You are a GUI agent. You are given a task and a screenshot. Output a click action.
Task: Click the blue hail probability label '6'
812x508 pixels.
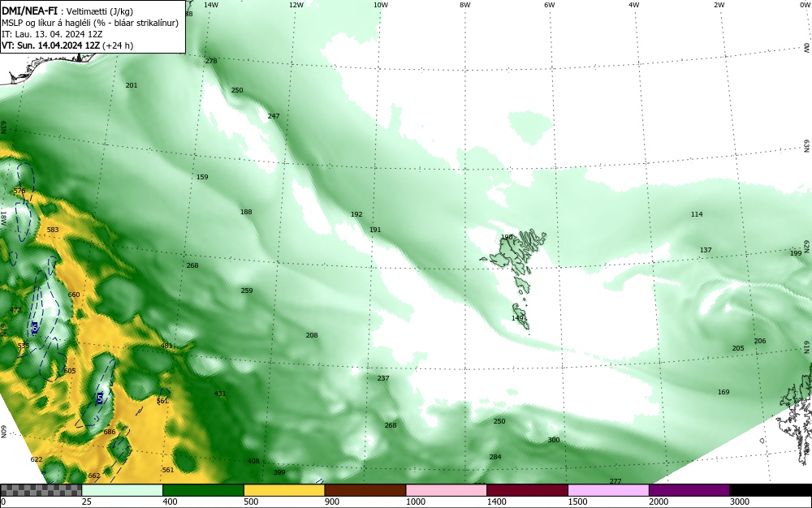(34, 328)
